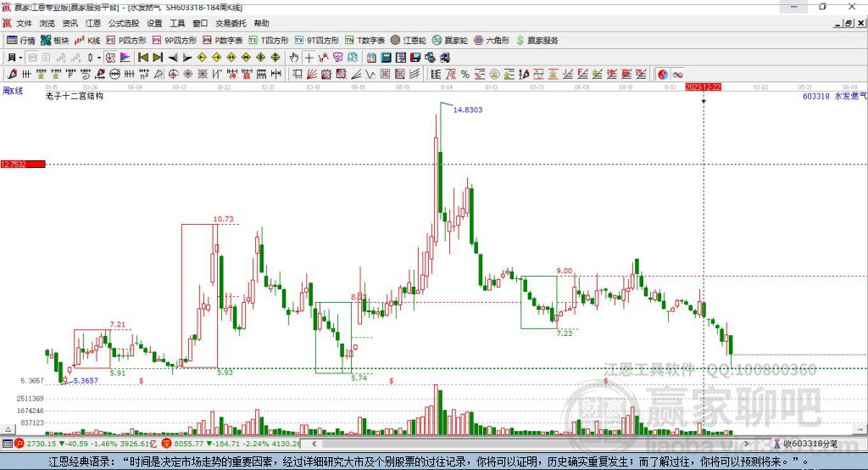This screenshot has height=470, width=868.
Task: Toggle the red 权 adjustment icon
Action: click(x=110, y=58)
